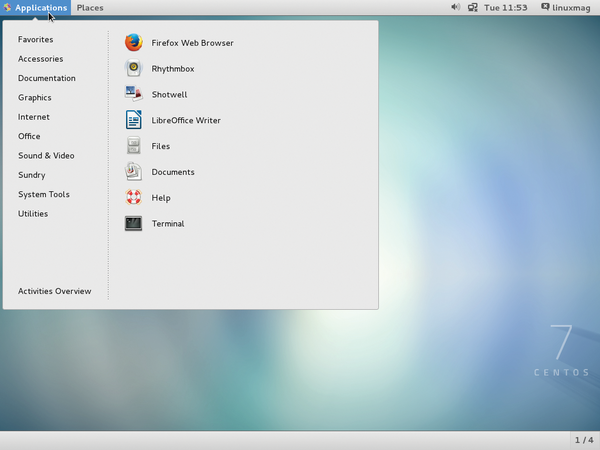Viewport: 600px width, 450px height.
Task: Select the Sundry category
Action: [32, 175]
